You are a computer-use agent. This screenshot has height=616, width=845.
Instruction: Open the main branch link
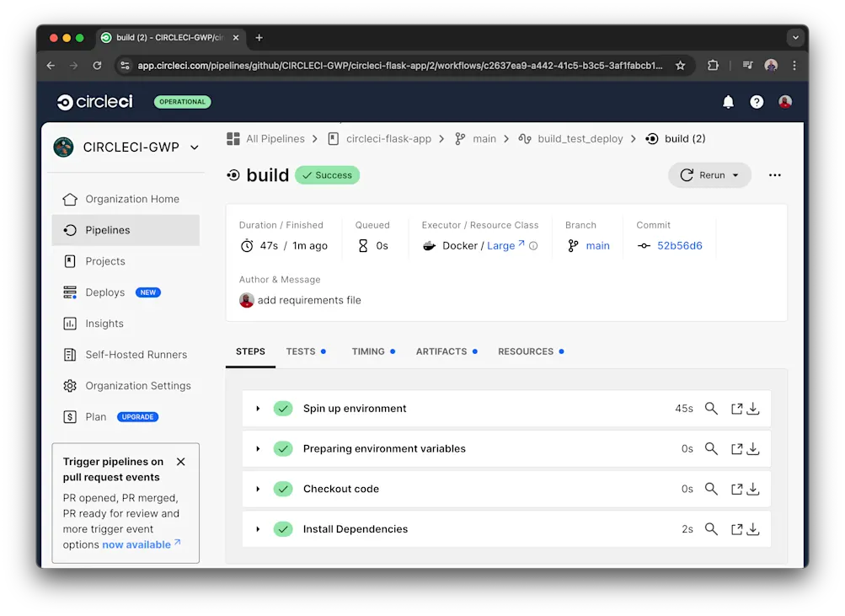point(597,246)
